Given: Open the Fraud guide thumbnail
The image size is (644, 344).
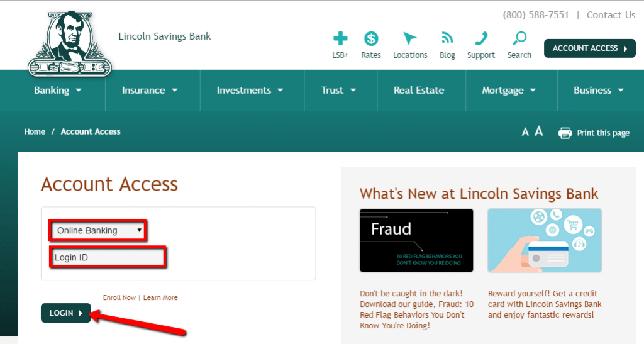Looking at the screenshot, I should click(x=416, y=240).
